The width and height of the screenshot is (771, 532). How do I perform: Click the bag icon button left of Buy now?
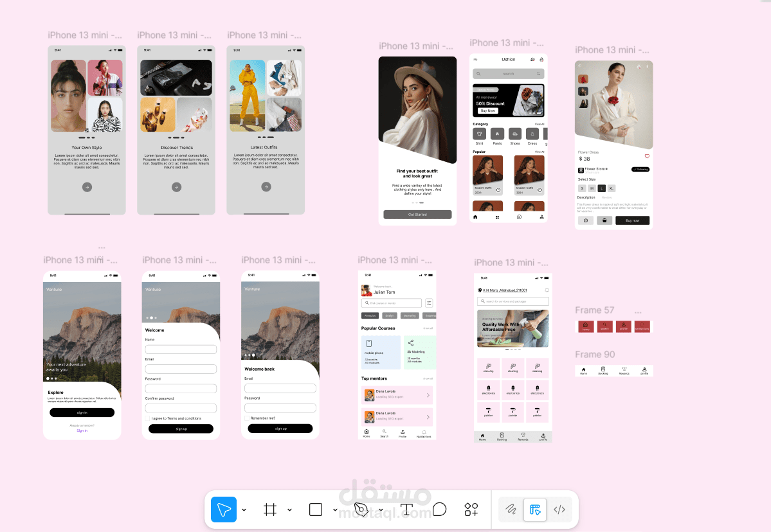pos(604,220)
